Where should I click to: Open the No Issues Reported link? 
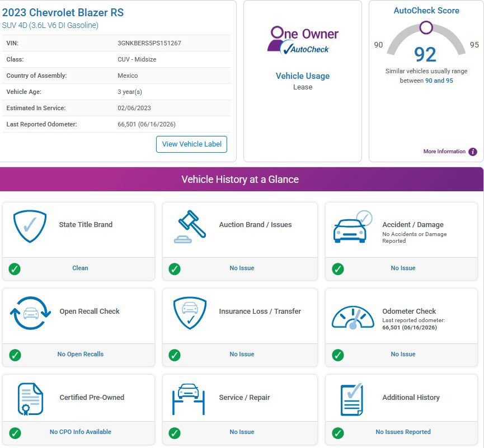[x=403, y=432]
